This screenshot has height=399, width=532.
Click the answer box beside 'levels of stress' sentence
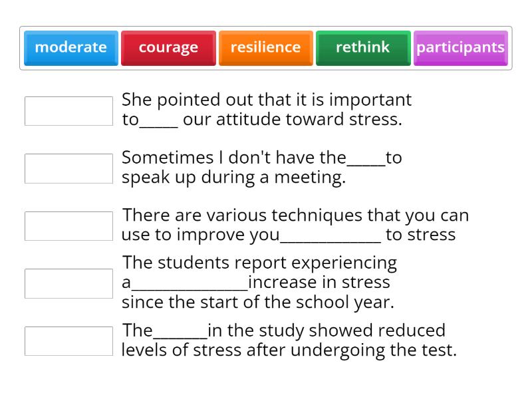click(69, 340)
